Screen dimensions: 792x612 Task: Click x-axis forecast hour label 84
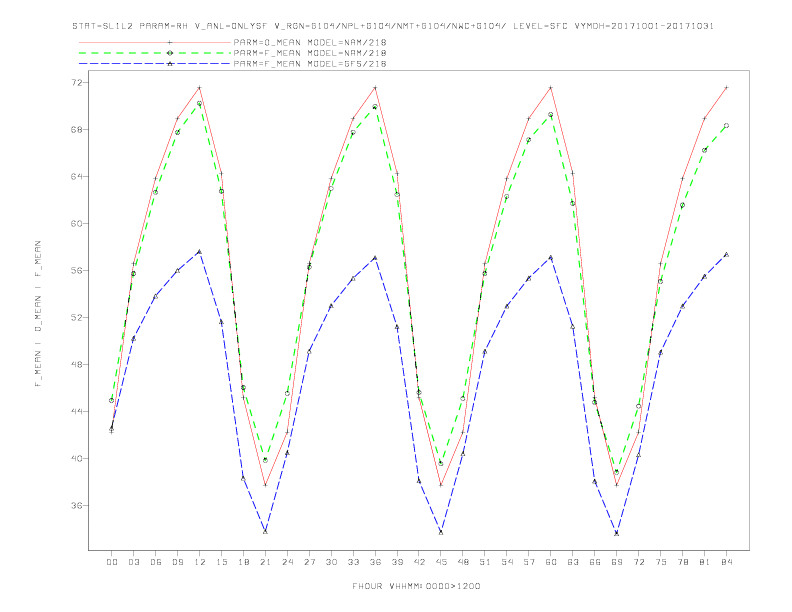[x=727, y=562]
